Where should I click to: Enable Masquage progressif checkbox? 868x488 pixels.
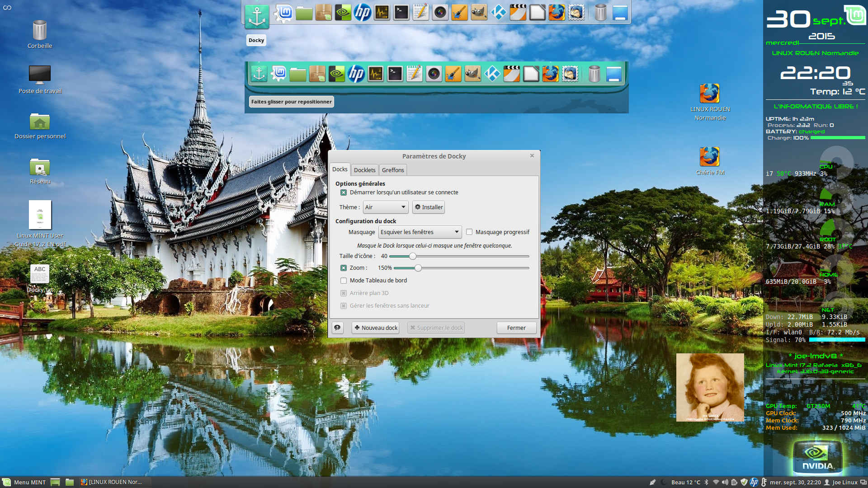click(x=469, y=232)
